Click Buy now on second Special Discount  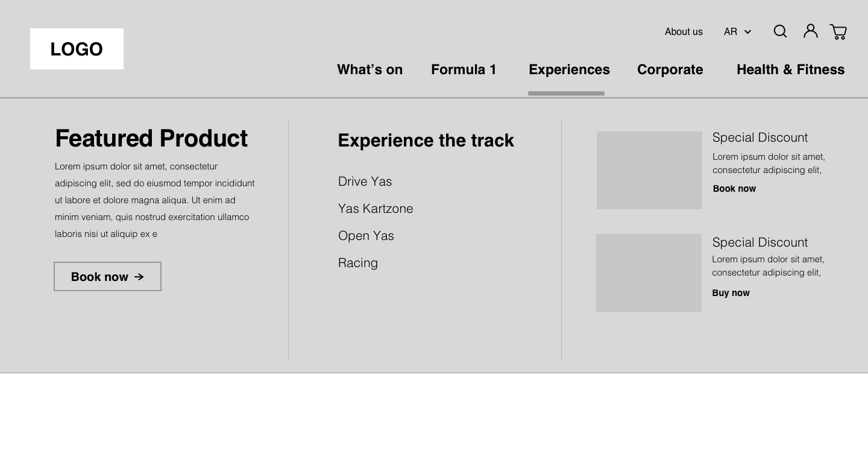(731, 293)
